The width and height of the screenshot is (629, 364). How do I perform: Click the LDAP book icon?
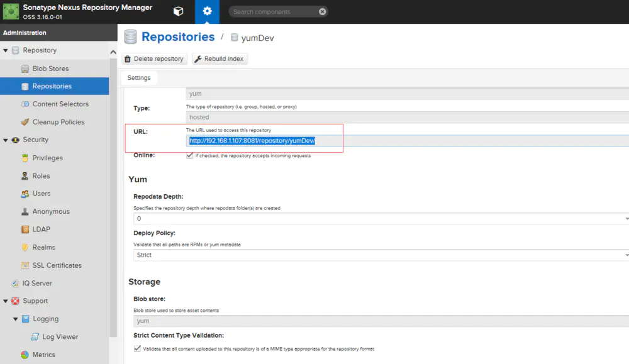[25, 229]
